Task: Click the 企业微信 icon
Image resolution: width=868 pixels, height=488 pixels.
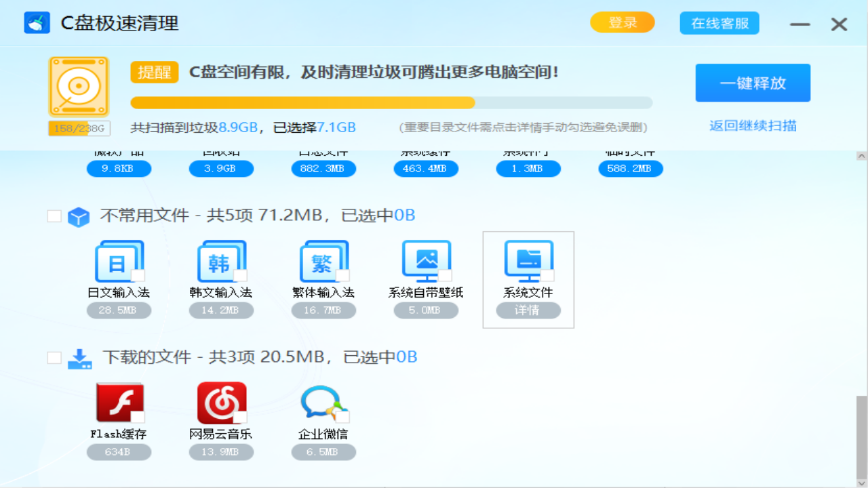Action: (x=323, y=403)
